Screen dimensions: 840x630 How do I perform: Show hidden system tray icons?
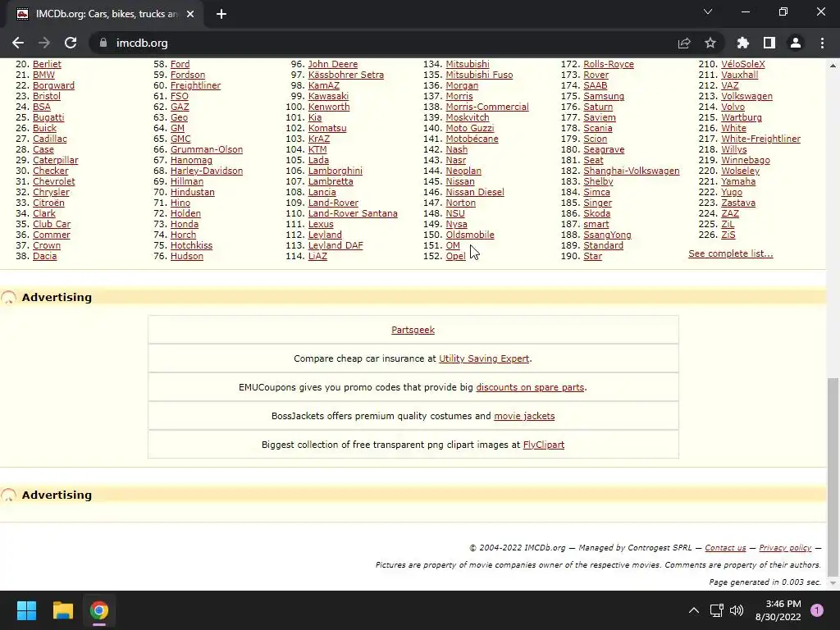coord(694,610)
